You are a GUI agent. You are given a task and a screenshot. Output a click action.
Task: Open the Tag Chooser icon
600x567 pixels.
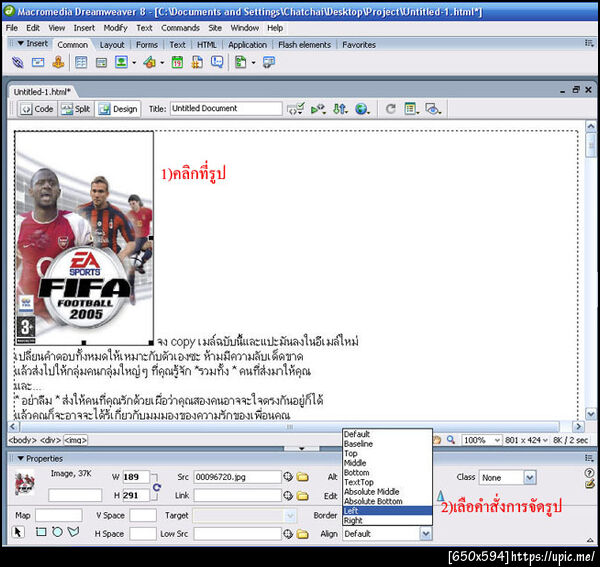point(269,62)
